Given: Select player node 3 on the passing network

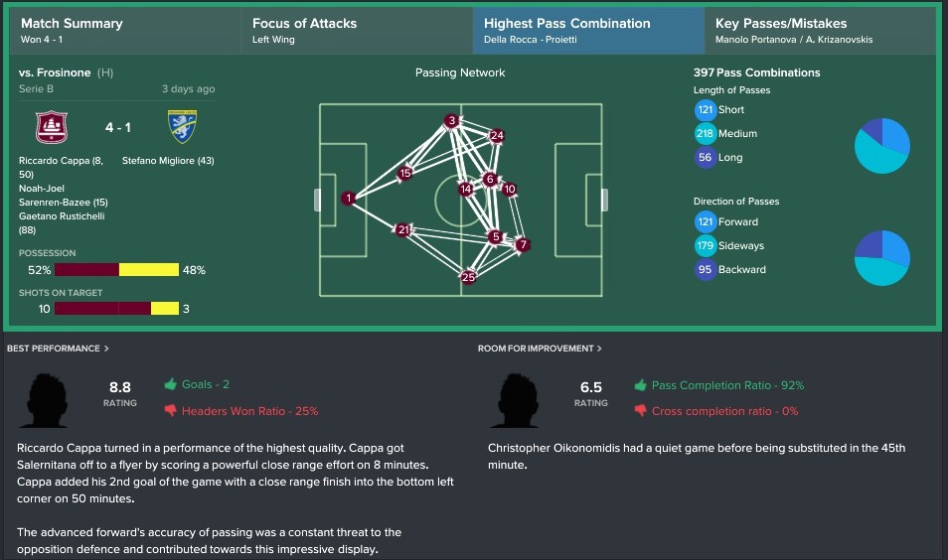Looking at the screenshot, I should click(x=451, y=121).
